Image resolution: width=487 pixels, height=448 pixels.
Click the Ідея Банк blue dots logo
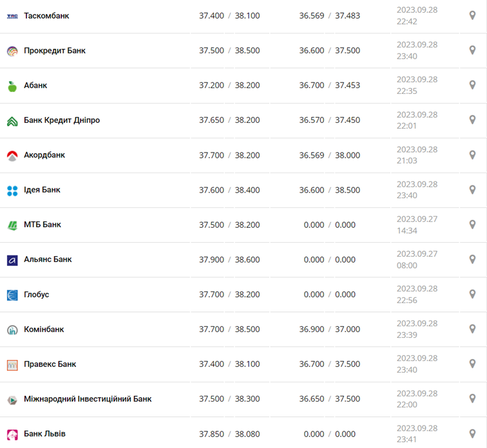pyautogui.click(x=12, y=191)
